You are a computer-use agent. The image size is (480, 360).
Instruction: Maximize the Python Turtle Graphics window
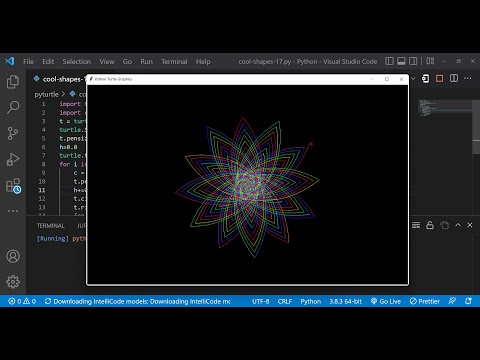coord(387,79)
